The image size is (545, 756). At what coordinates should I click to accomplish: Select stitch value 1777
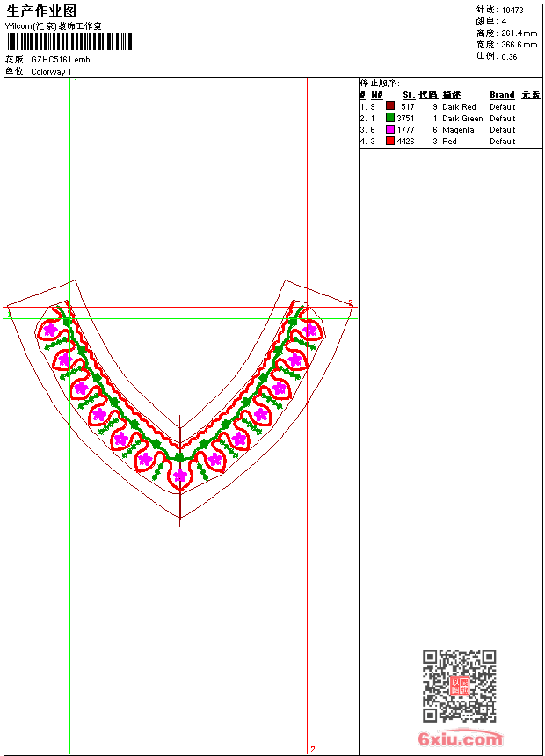point(405,130)
